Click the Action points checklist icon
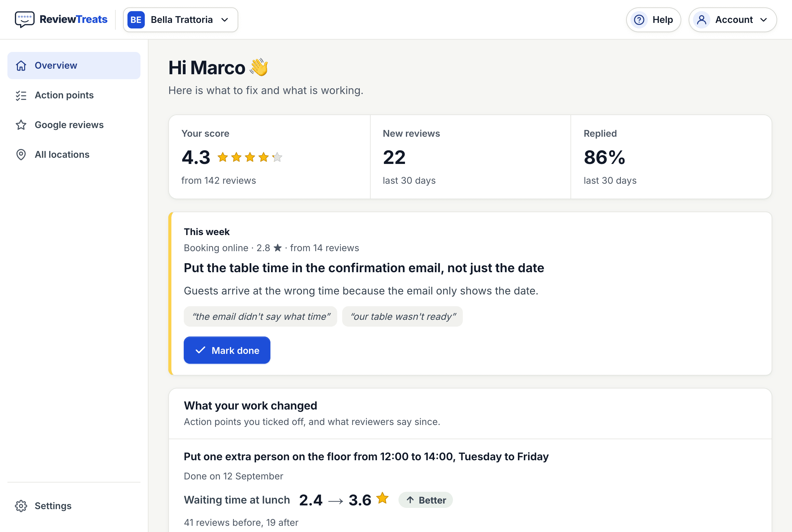 21,95
